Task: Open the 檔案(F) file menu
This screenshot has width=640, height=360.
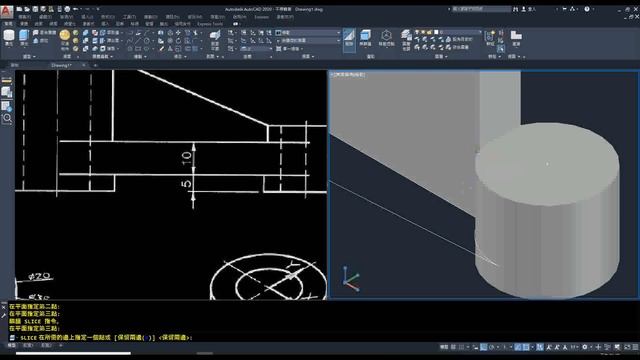Action: click(24, 17)
